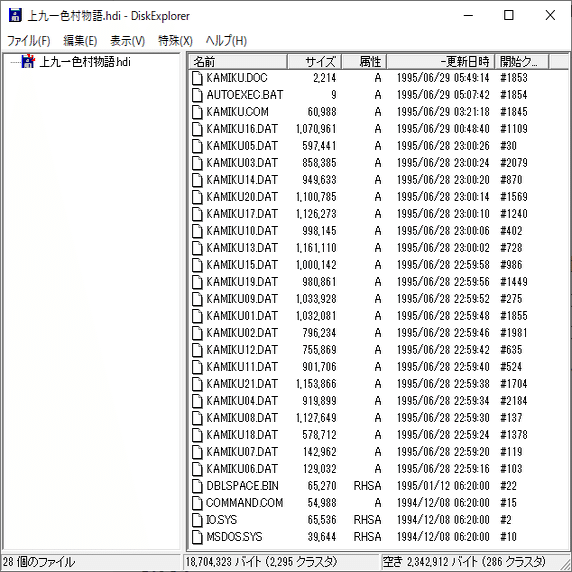Open the 編集(E) menu
This screenshot has width=572, height=572.
(x=80, y=40)
